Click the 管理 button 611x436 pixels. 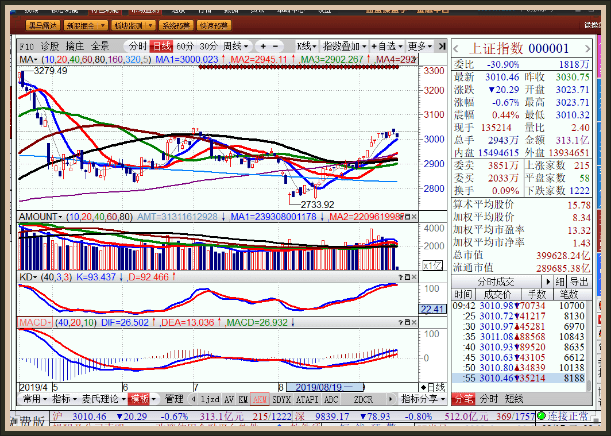pos(174,399)
